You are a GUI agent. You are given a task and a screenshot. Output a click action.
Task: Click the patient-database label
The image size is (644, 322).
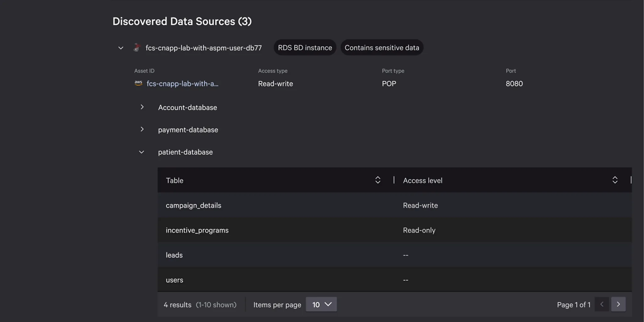pyautogui.click(x=185, y=152)
